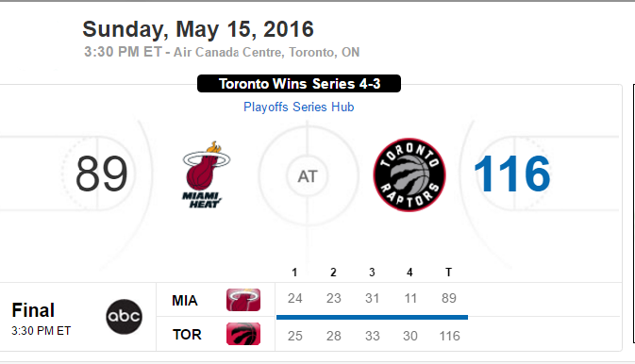Click the Toronto Wins Series 4-3 banner
This screenshot has width=635, height=364.
click(x=299, y=83)
